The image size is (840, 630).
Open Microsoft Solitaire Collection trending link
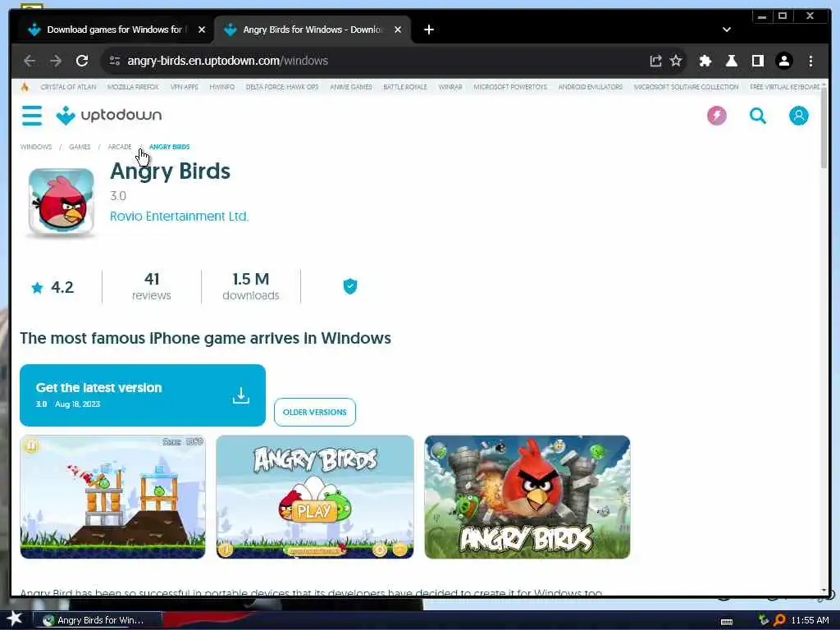(x=686, y=87)
